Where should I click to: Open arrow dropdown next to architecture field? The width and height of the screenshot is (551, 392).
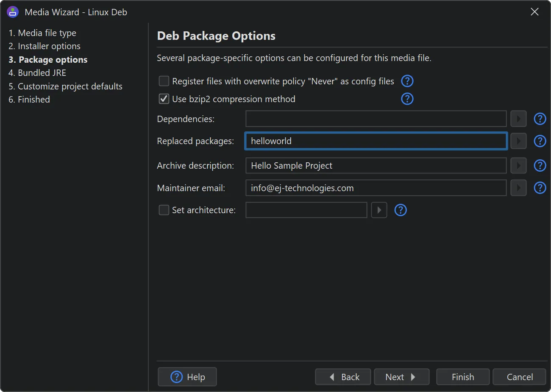379,210
